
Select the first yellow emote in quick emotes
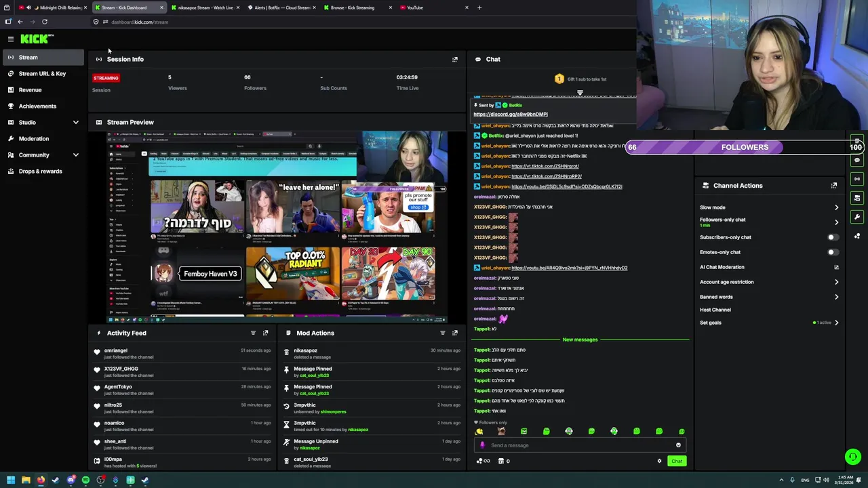tap(479, 431)
